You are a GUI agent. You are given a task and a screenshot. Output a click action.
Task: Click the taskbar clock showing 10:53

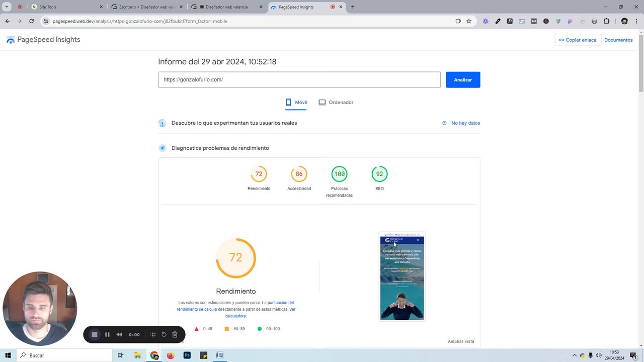pyautogui.click(x=614, y=355)
